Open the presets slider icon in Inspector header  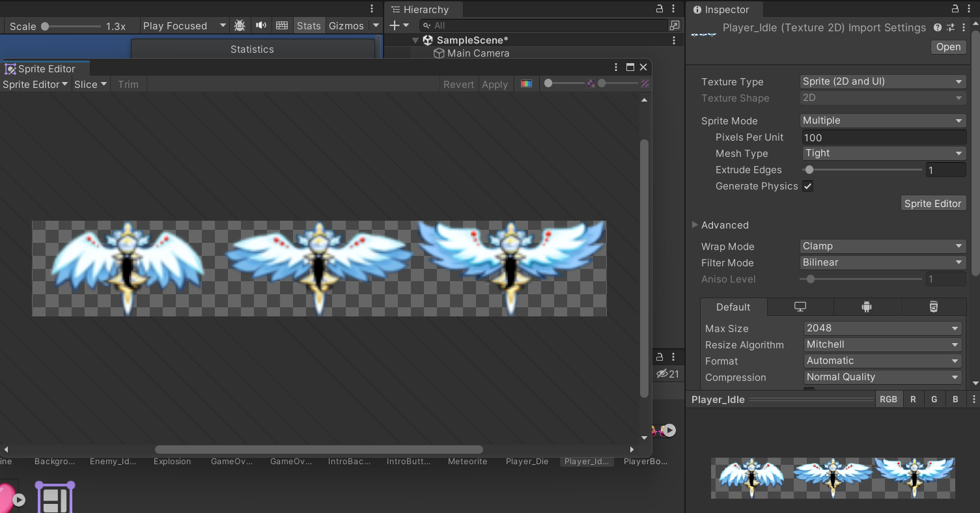click(x=951, y=27)
